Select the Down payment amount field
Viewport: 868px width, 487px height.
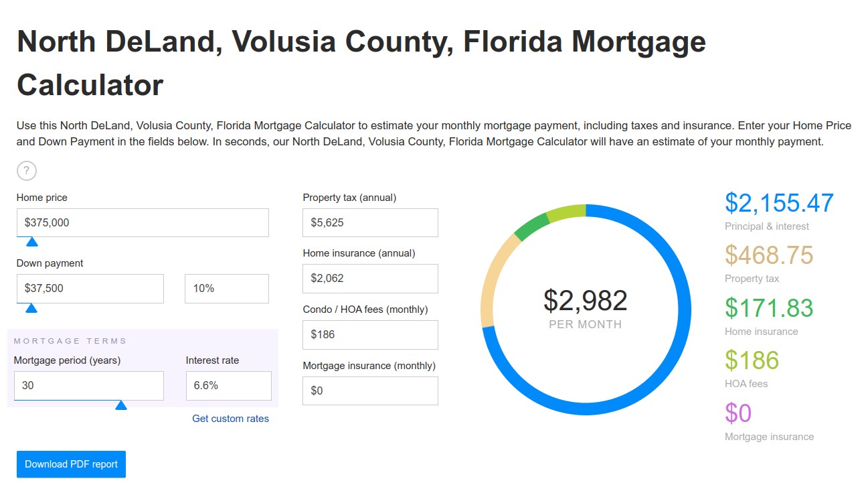[90, 289]
